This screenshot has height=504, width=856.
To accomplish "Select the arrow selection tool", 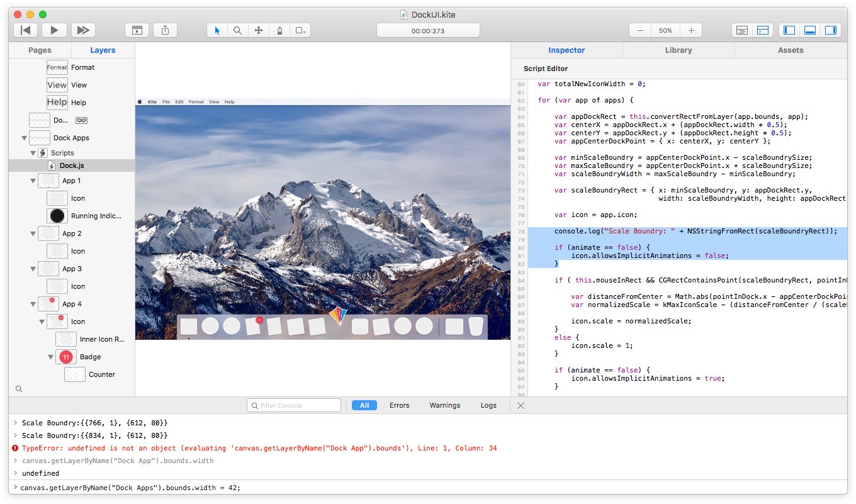I will click(x=217, y=30).
